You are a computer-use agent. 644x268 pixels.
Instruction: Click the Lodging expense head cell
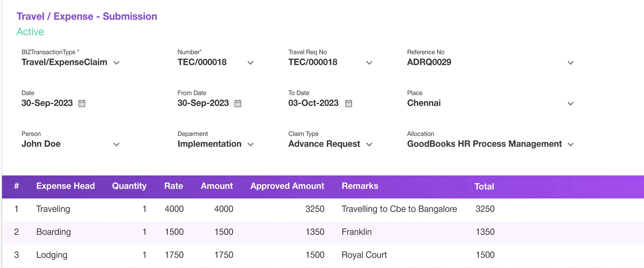(52, 255)
